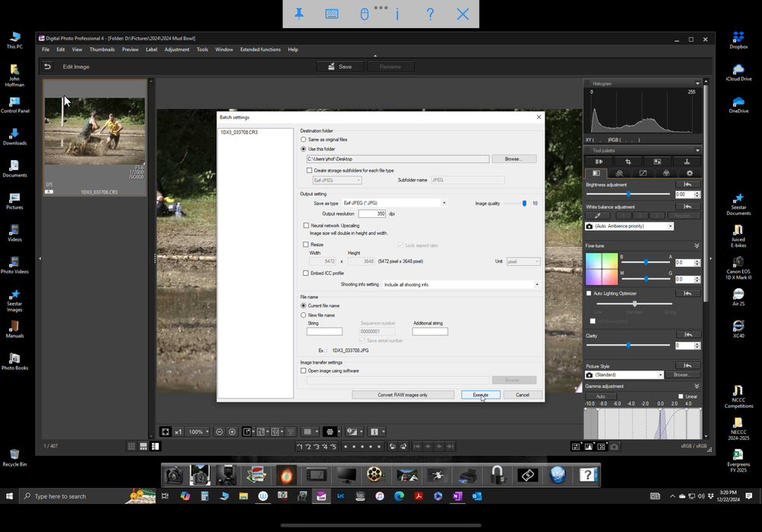Select New file name radio button
The width and height of the screenshot is (762, 532).
click(x=304, y=315)
